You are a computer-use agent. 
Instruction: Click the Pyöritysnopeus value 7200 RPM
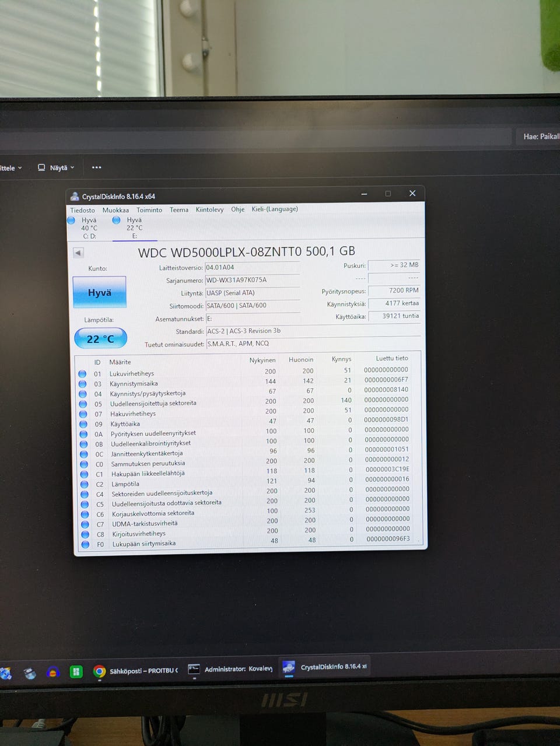point(394,290)
